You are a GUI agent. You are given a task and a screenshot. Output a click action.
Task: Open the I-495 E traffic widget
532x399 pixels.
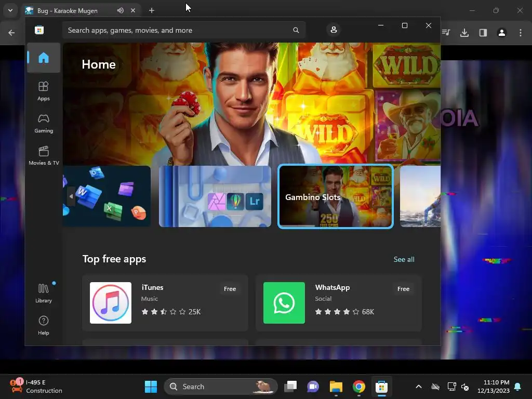click(36, 387)
